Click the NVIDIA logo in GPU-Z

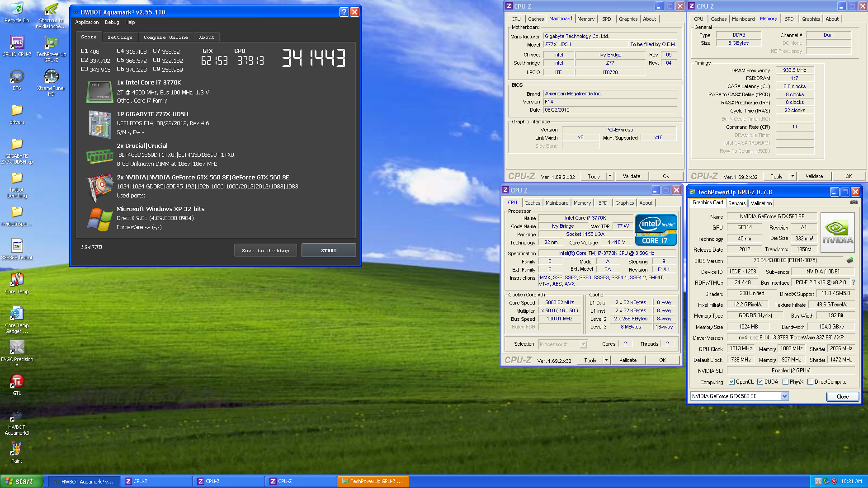pyautogui.click(x=838, y=232)
